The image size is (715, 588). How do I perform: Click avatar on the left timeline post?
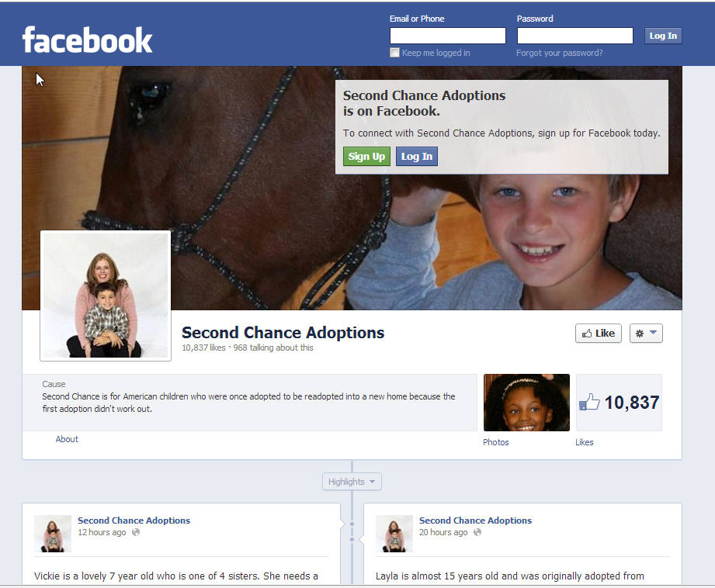point(53,534)
